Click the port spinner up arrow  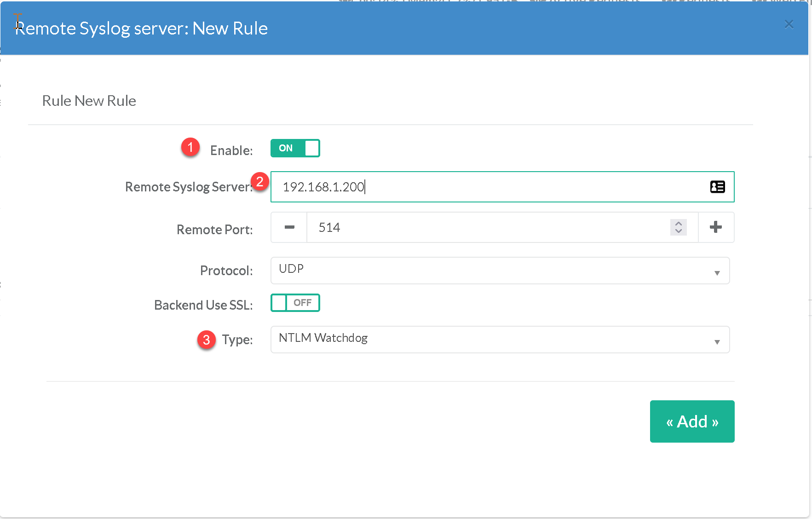[x=678, y=224]
